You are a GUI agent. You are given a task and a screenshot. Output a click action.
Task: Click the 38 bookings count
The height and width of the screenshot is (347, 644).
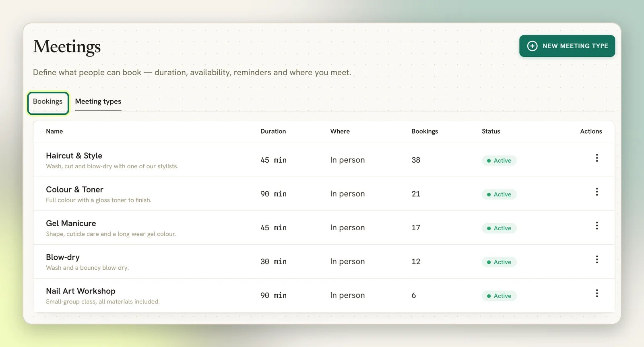tap(416, 160)
